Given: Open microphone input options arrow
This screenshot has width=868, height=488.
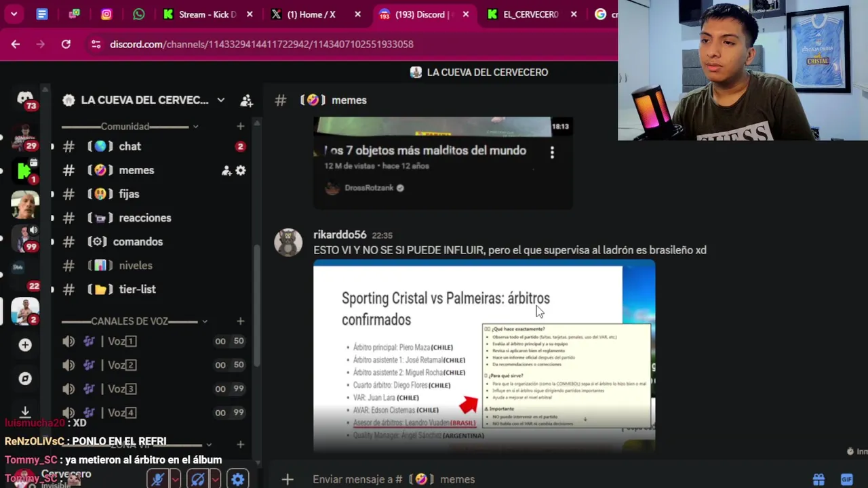Looking at the screenshot, I should tap(174, 479).
